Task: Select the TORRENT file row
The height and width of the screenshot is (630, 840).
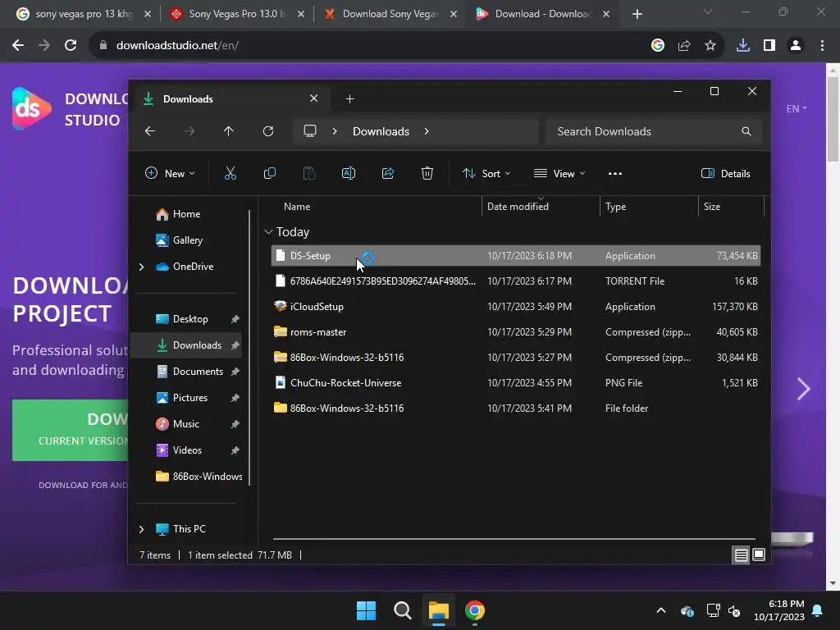Action: pos(515,281)
